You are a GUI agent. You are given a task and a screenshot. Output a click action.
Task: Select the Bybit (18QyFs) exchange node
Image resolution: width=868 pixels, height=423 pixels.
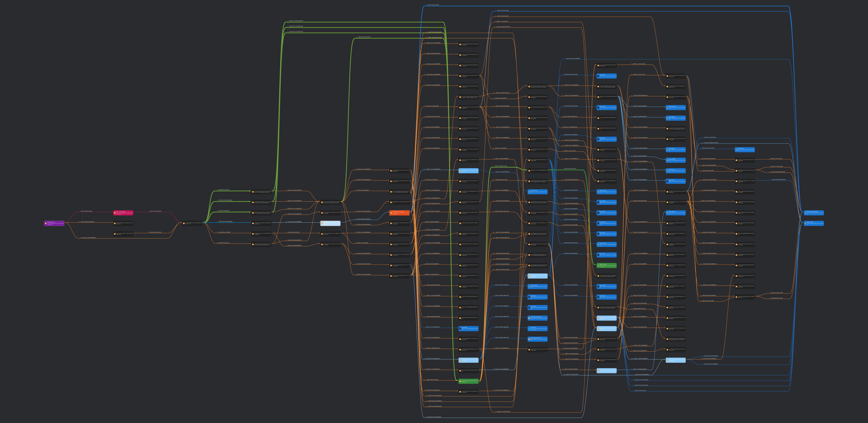(607, 297)
